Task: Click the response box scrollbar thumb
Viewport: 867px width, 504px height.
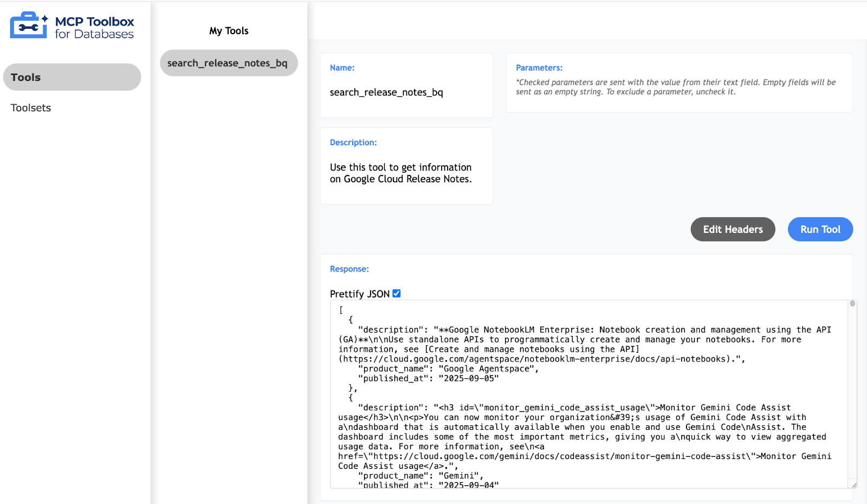Action: point(852,304)
